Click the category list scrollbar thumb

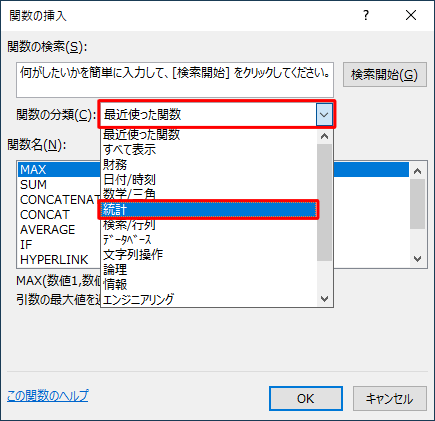324,202
